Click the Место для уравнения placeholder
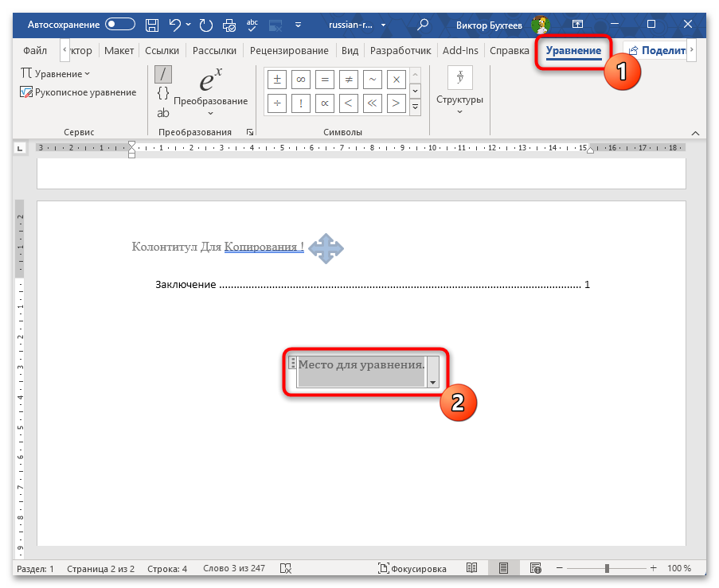Image resolution: width=719 pixels, height=588 pixels. coord(361,372)
